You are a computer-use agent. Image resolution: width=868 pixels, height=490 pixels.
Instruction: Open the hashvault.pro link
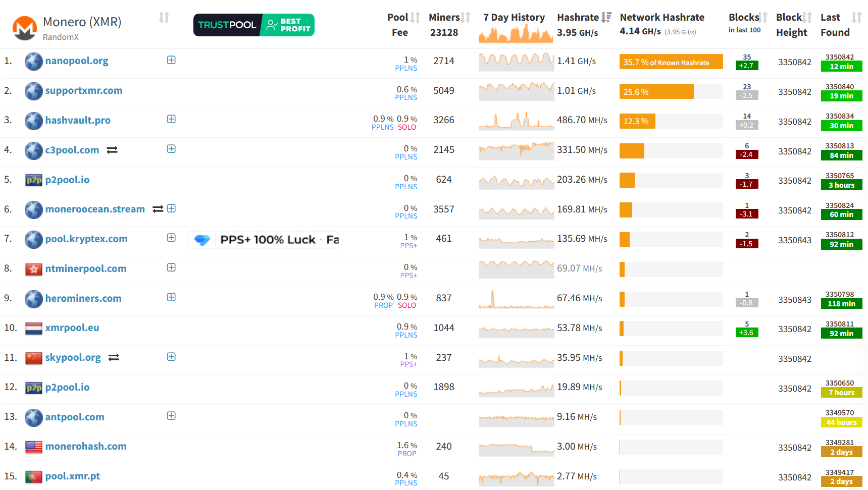[x=78, y=121]
